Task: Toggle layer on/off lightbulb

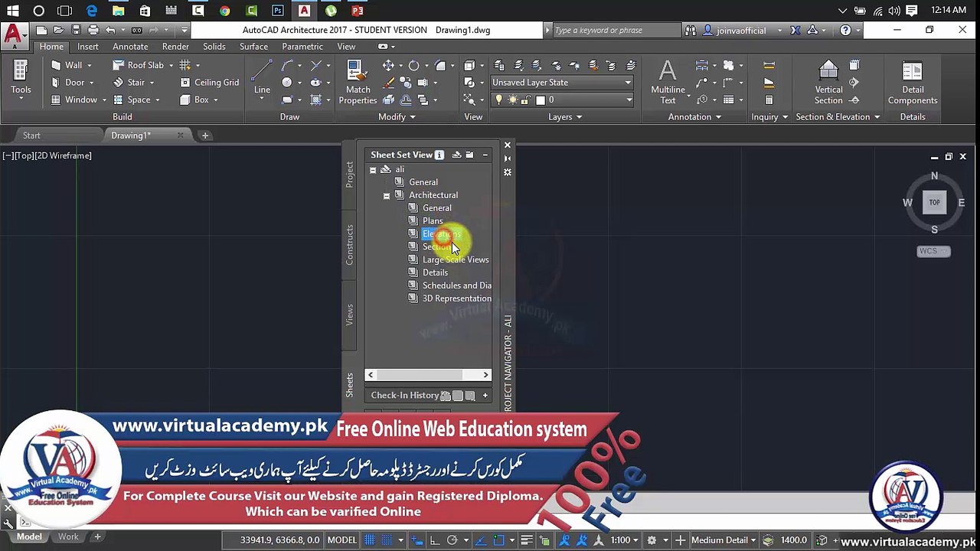Action: [500, 99]
